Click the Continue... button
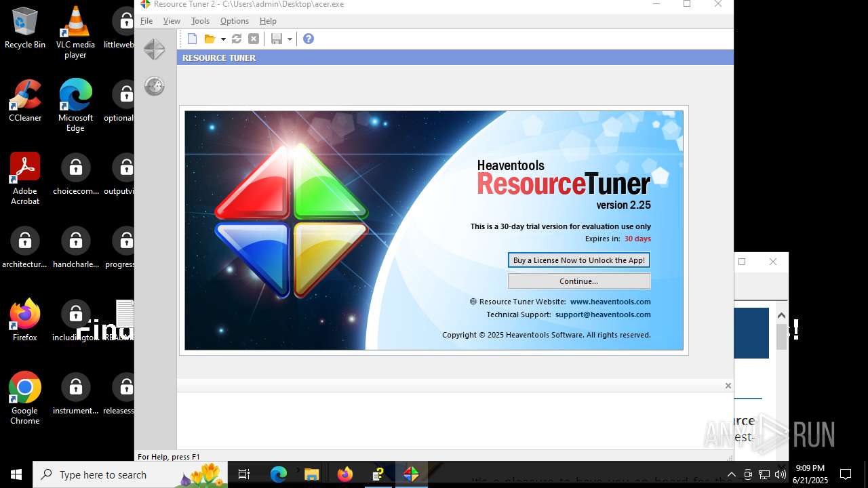The image size is (868, 488). [579, 281]
